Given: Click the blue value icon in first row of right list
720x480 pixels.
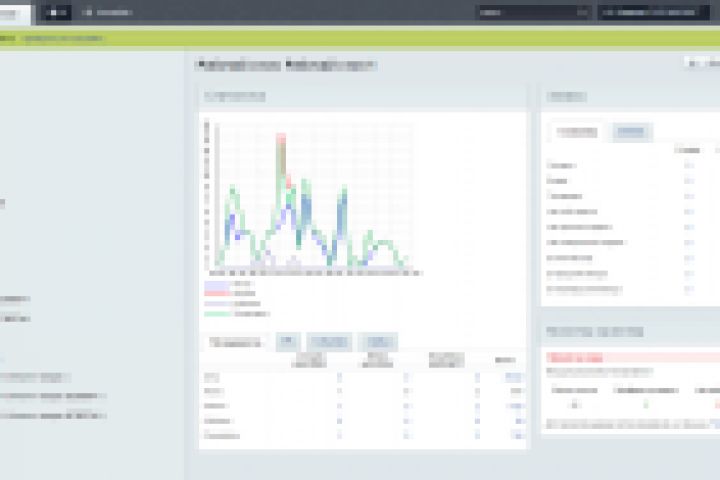Looking at the screenshot, I should [x=689, y=165].
